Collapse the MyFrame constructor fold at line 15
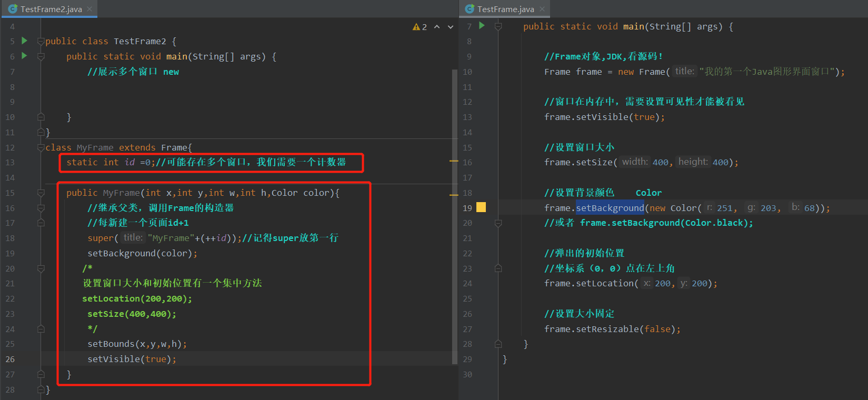 click(41, 193)
